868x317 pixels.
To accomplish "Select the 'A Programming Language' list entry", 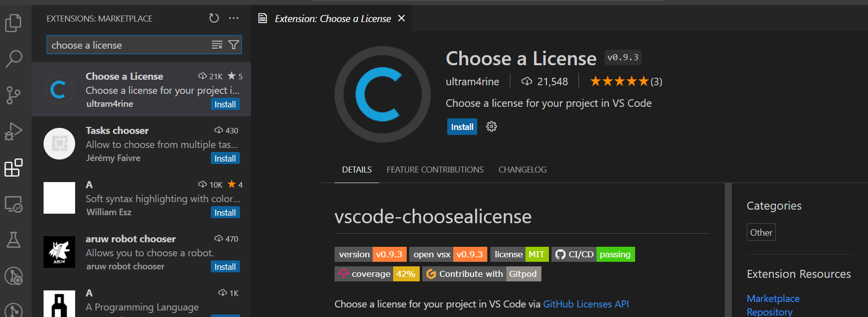I will [x=141, y=298].
